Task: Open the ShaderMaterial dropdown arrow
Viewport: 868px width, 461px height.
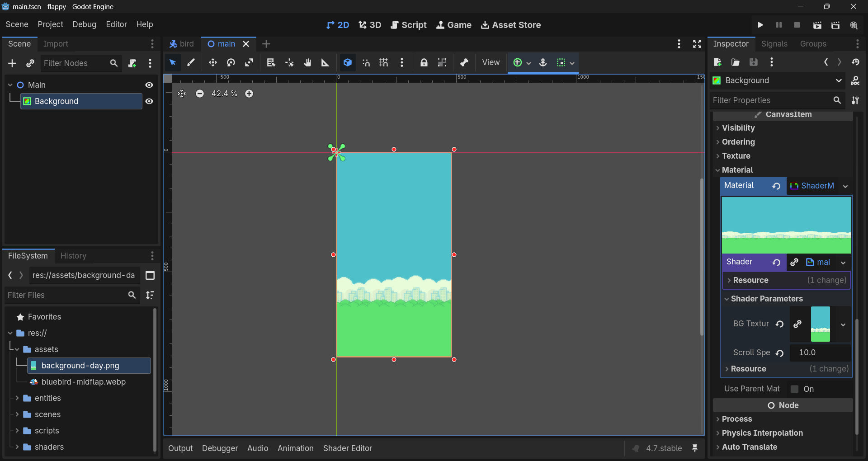Action: 845,186
